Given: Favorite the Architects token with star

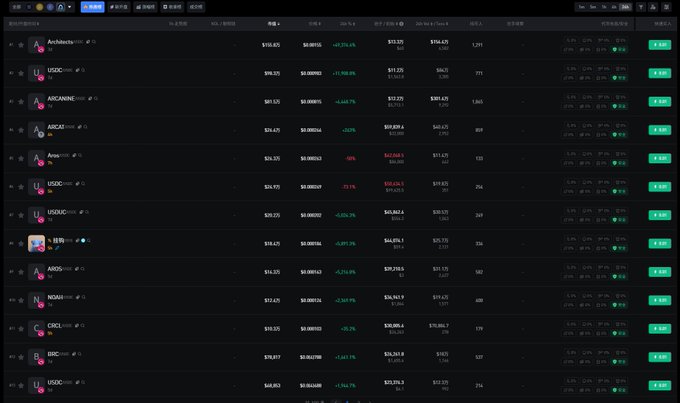Looking at the screenshot, I should click(21, 45).
